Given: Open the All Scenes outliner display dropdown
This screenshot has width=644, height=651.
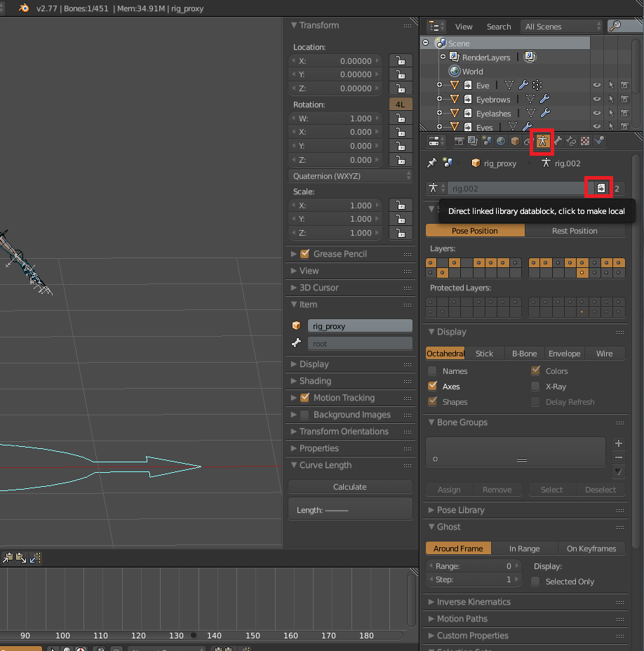Looking at the screenshot, I should 561,27.
